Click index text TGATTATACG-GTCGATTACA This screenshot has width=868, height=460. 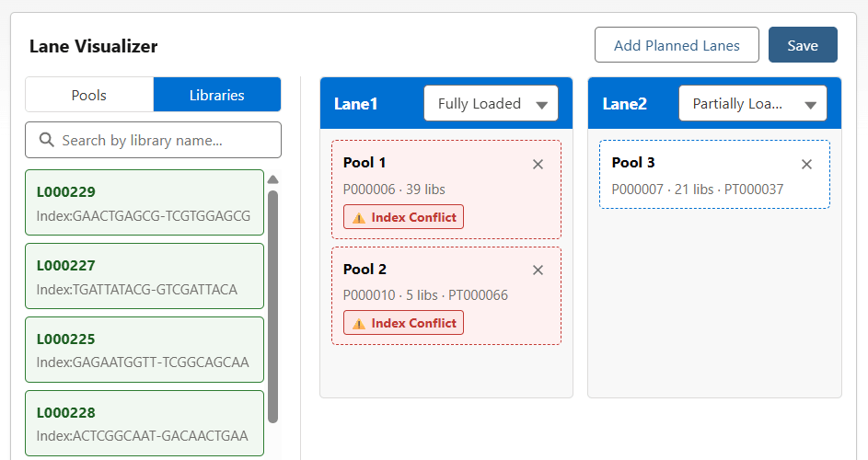155,290
